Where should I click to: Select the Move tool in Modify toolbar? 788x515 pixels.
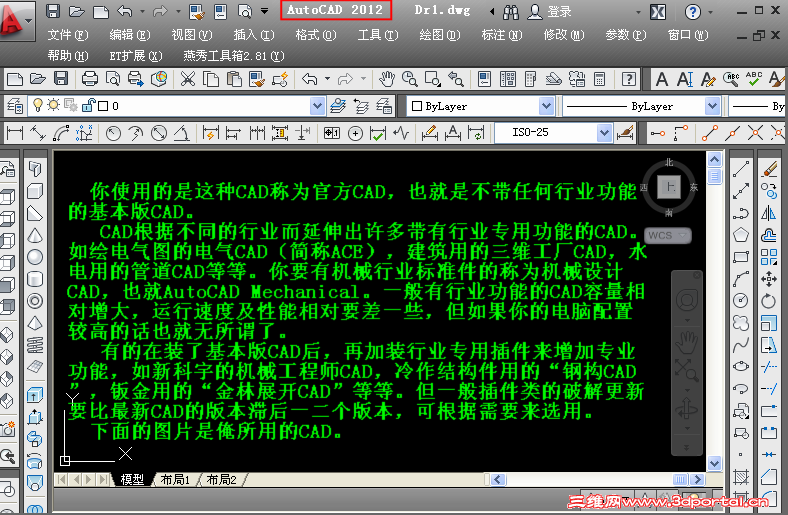tap(769, 278)
